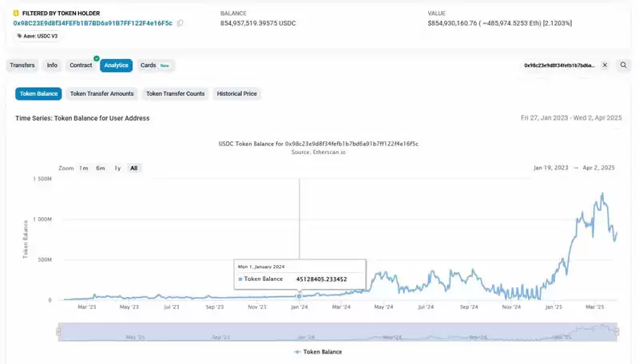Image resolution: width=639 pixels, height=364 pixels.
Task: Open the 0x98C23E9d8f34 address link
Action: (93, 23)
